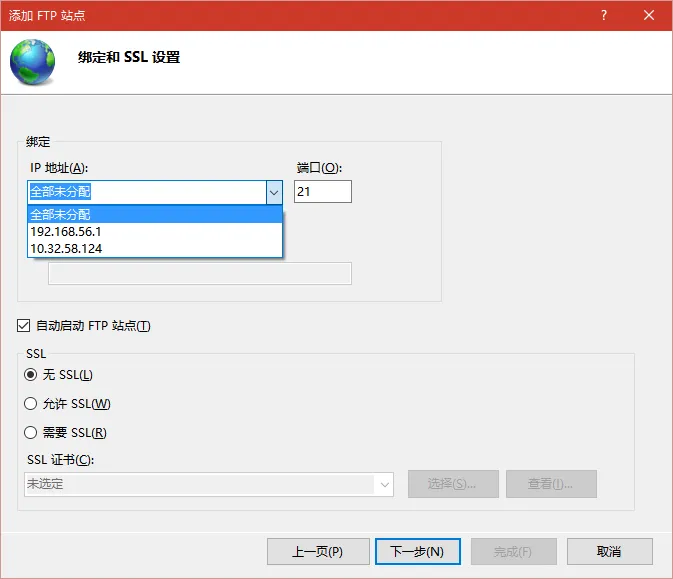Click the SSL 证书(C): label
This screenshot has height=579, width=673.
[61, 460]
